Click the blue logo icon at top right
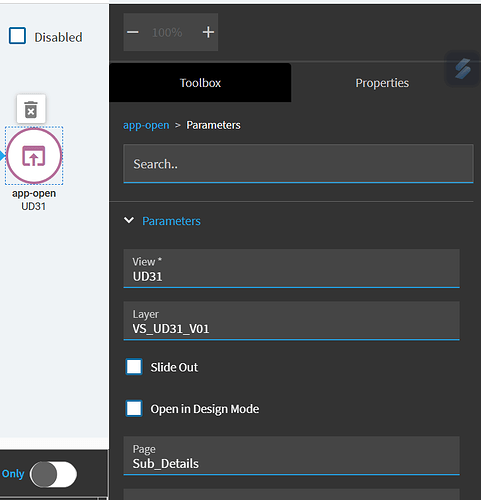This screenshot has width=481, height=500. (463, 69)
